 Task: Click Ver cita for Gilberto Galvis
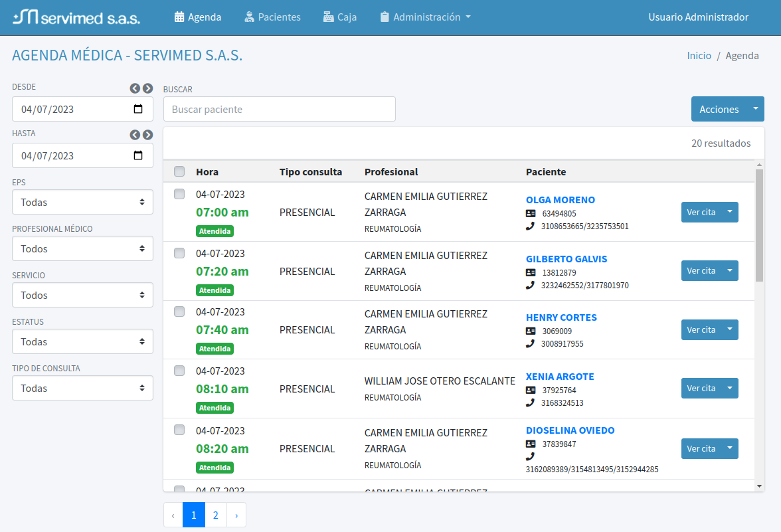[x=701, y=271]
